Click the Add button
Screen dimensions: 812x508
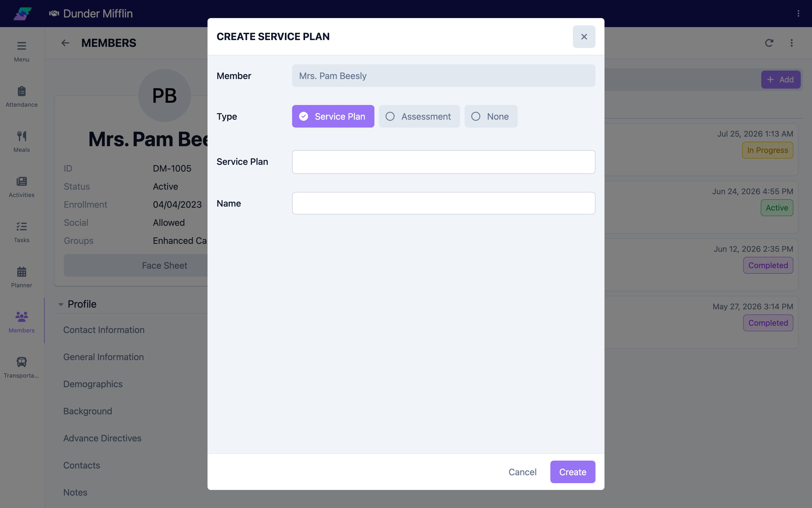tap(780, 80)
